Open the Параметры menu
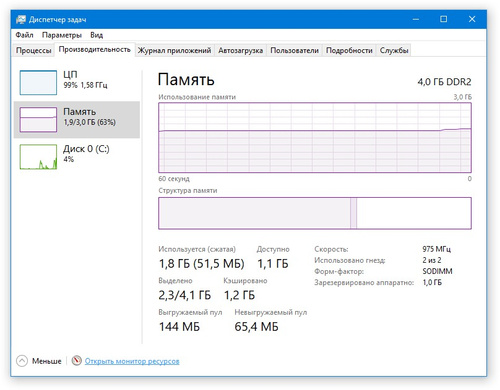 [62, 35]
